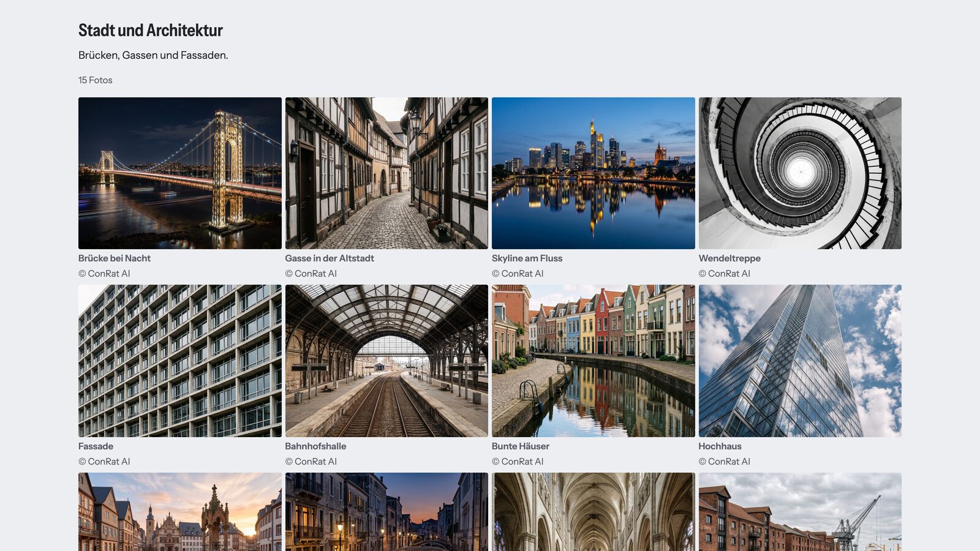Click the Bunte Häuser caption
The image size is (980, 551).
coord(521,446)
